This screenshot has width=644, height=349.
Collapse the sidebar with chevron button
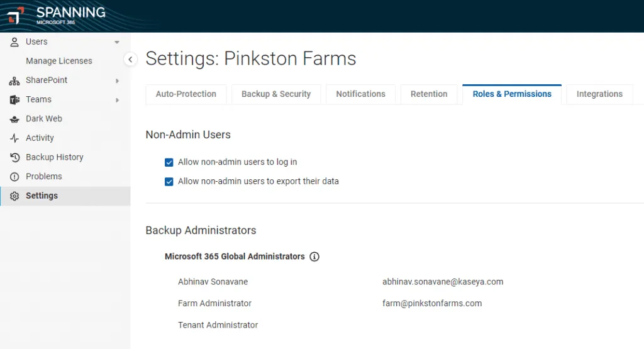point(130,60)
